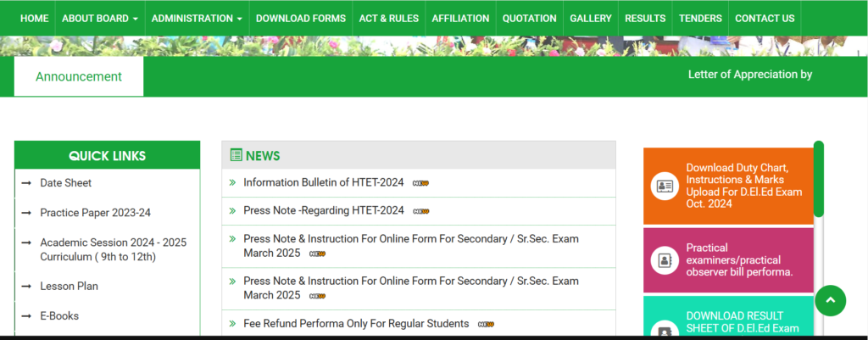Click the green scroll-to-top arrow button

[x=831, y=301]
